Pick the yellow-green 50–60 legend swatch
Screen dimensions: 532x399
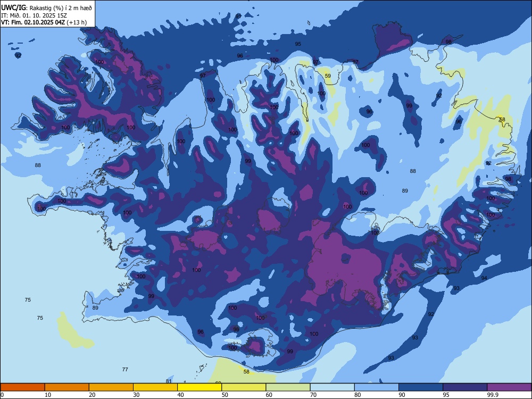tap(244, 387)
